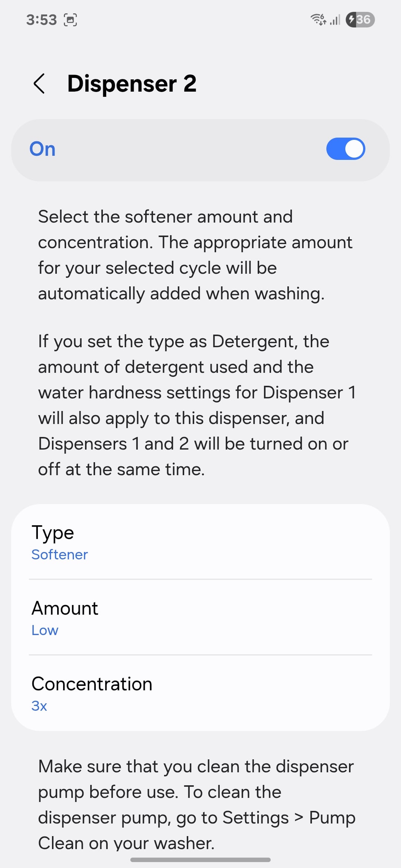Tap the clock showing 3:53
Viewport: 401px width, 868px height.
[x=41, y=20]
